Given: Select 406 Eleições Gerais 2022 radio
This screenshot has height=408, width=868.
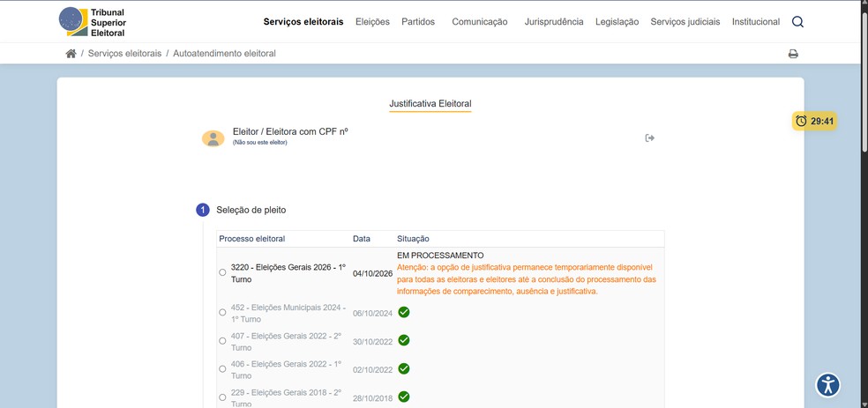Looking at the screenshot, I should click(222, 368).
